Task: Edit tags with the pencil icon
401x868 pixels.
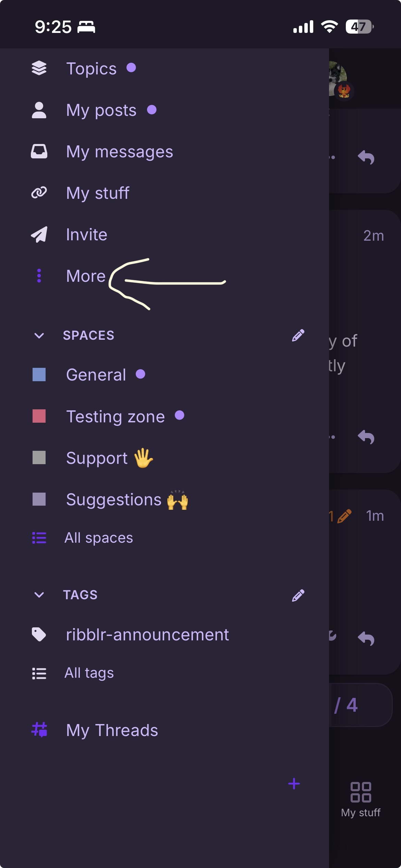Action: click(x=298, y=595)
